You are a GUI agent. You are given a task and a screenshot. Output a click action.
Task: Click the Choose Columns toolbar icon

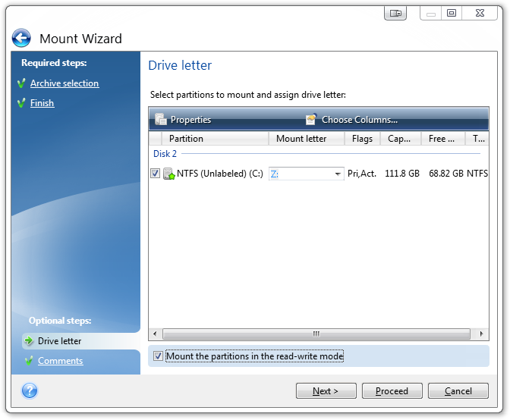pyautogui.click(x=311, y=119)
